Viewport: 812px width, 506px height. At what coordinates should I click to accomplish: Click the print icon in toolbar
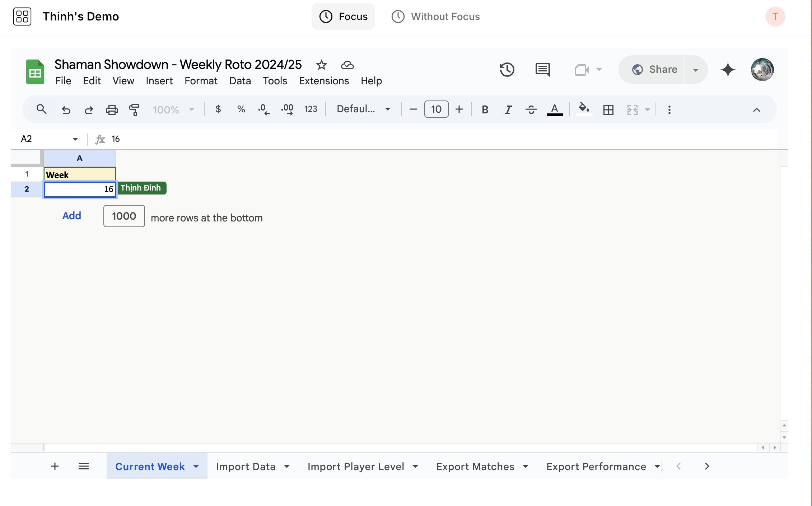click(112, 109)
